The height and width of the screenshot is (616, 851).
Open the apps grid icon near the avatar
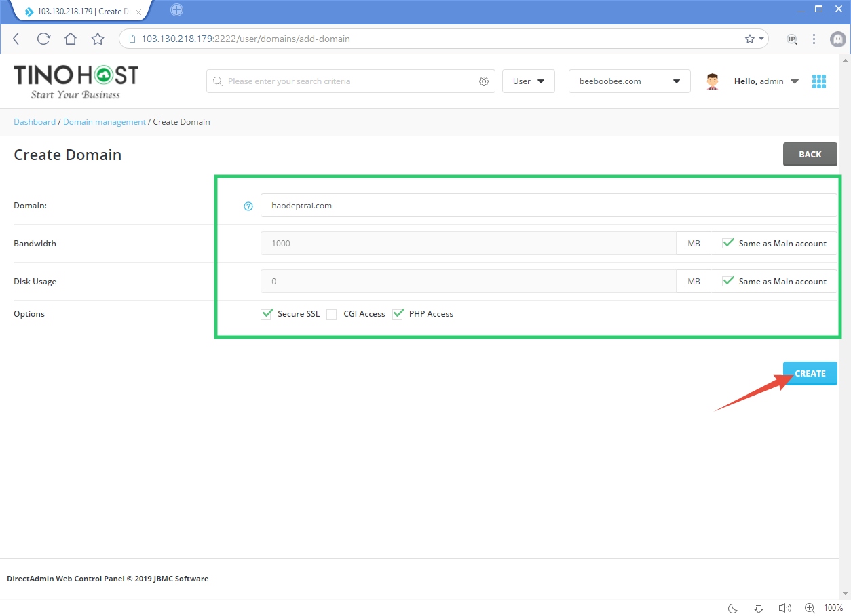click(x=819, y=81)
